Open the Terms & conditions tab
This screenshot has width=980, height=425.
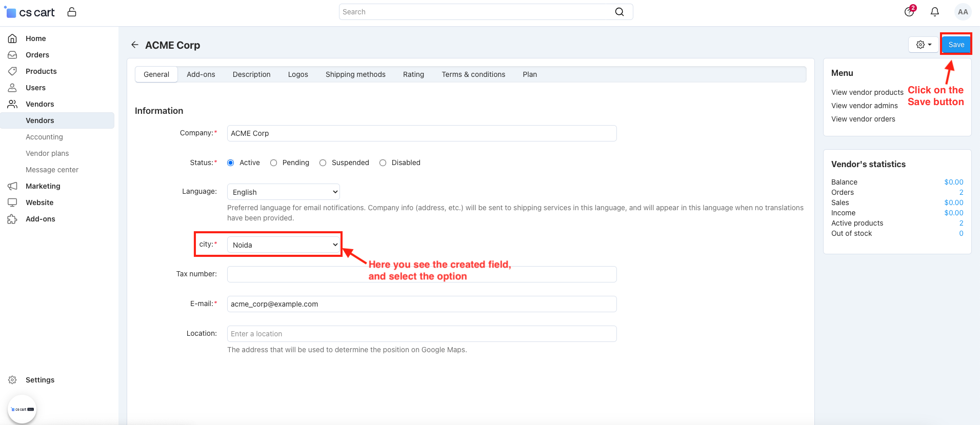click(473, 74)
